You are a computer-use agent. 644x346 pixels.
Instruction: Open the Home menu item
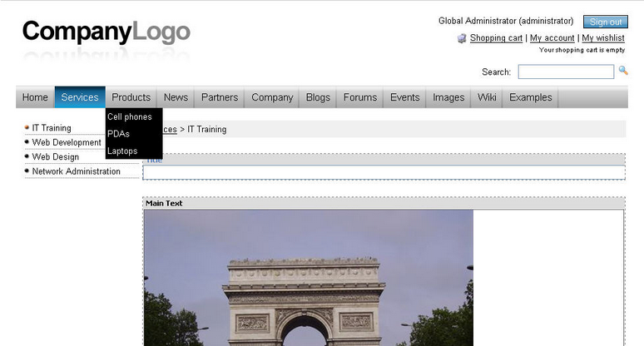click(x=35, y=97)
